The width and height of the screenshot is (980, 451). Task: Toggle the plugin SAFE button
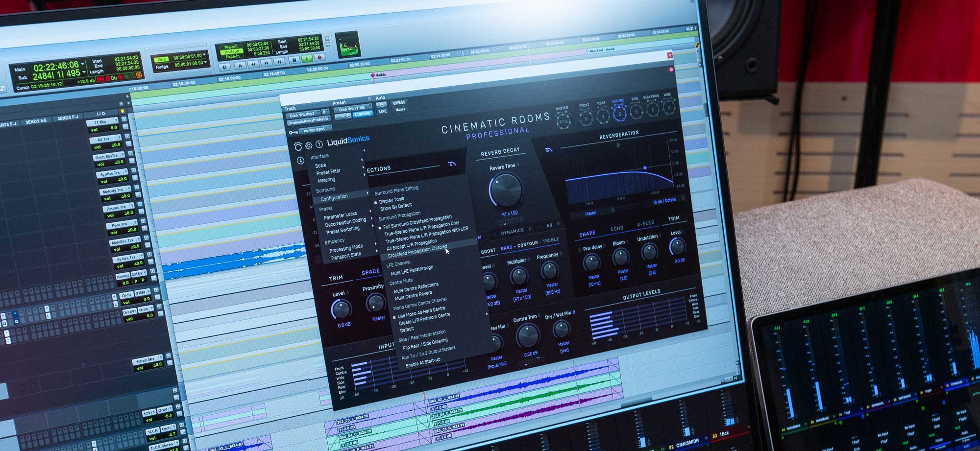(383, 111)
